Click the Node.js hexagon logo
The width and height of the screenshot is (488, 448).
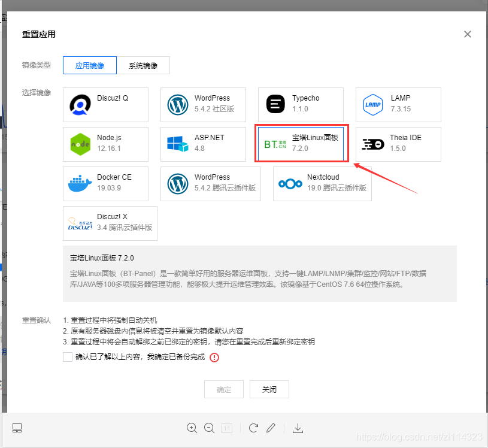[80, 144]
